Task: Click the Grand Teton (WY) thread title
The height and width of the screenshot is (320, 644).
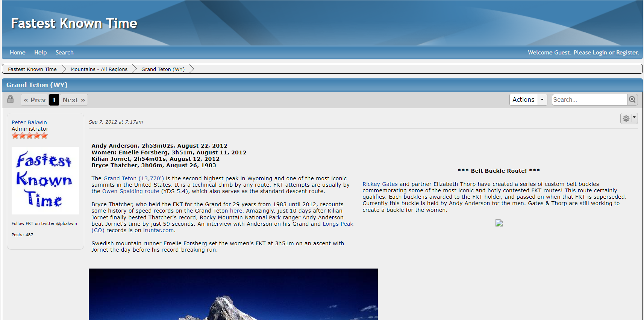Action: (37, 85)
